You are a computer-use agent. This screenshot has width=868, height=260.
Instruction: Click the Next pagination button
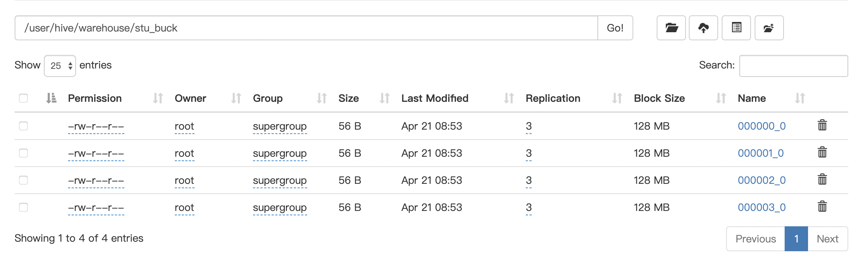pyautogui.click(x=827, y=239)
